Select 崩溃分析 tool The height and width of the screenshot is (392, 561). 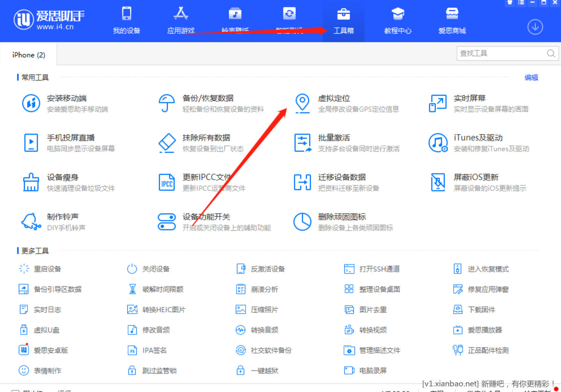(257, 289)
